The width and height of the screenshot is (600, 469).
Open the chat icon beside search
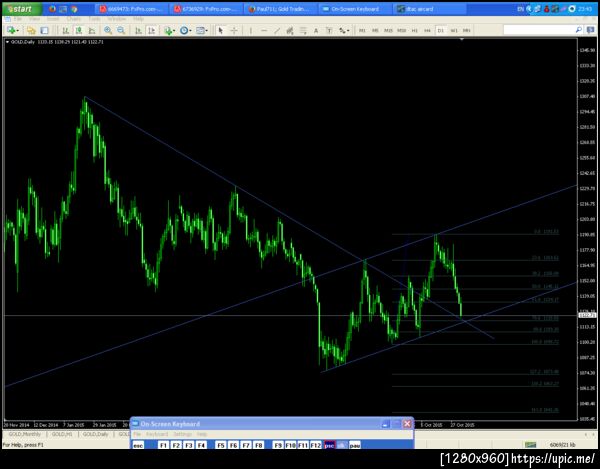pos(590,30)
